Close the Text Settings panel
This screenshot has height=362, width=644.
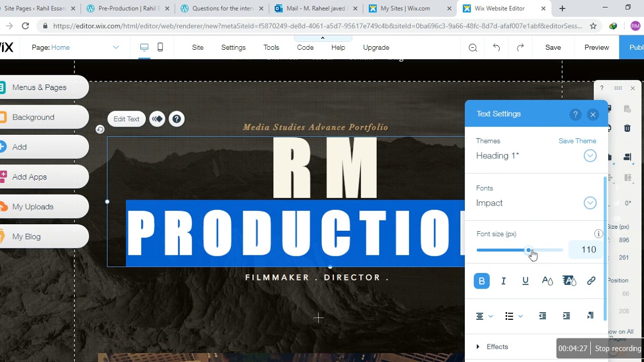pos(593,115)
